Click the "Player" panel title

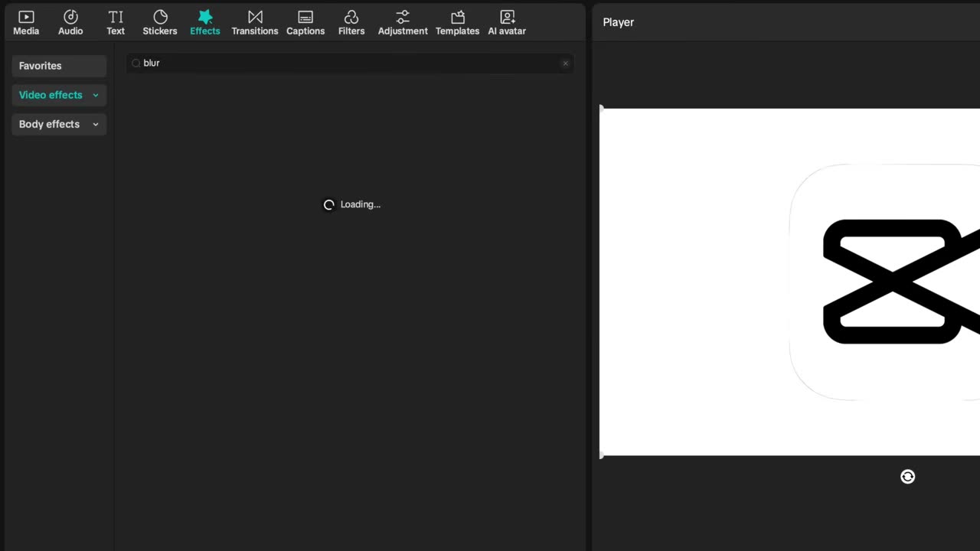point(619,22)
